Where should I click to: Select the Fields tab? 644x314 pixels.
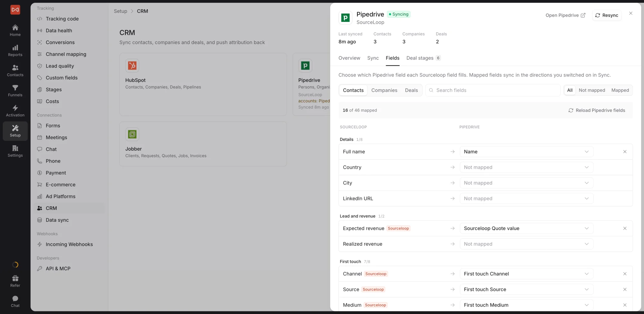tap(393, 58)
